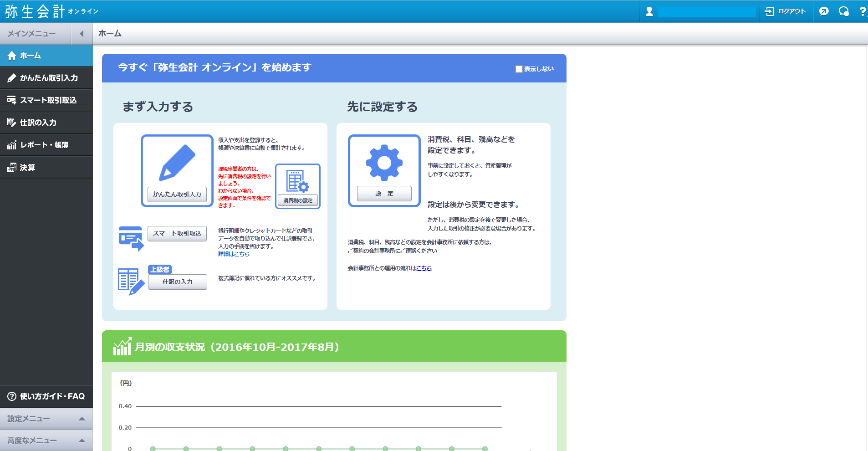The image size is (868, 451).
Task: Open かんたん取引入力 sidebar item
Action: (46, 78)
